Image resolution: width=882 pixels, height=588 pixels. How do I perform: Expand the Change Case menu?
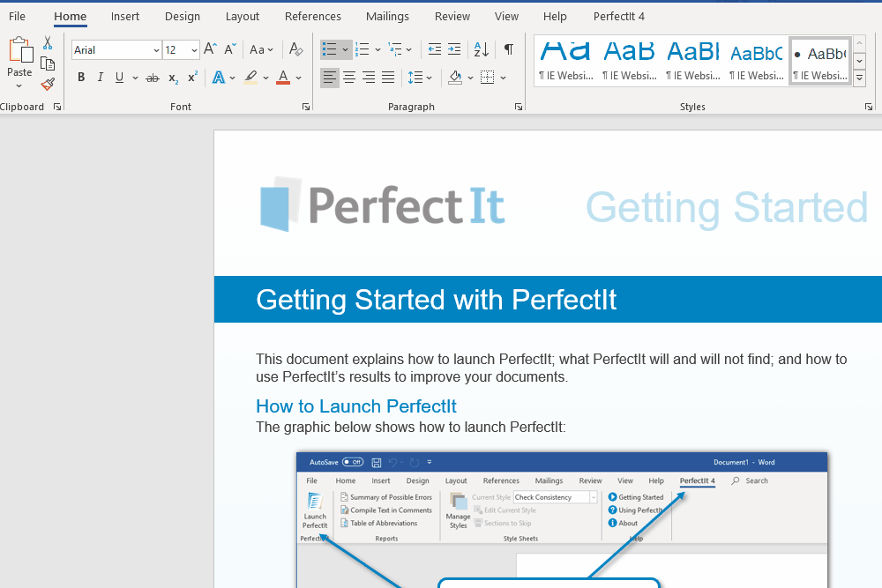262,49
